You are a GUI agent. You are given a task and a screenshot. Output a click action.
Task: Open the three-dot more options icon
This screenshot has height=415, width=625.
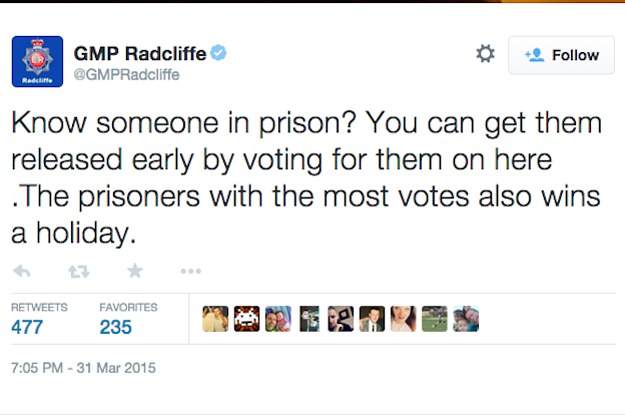(x=191, y=271)
